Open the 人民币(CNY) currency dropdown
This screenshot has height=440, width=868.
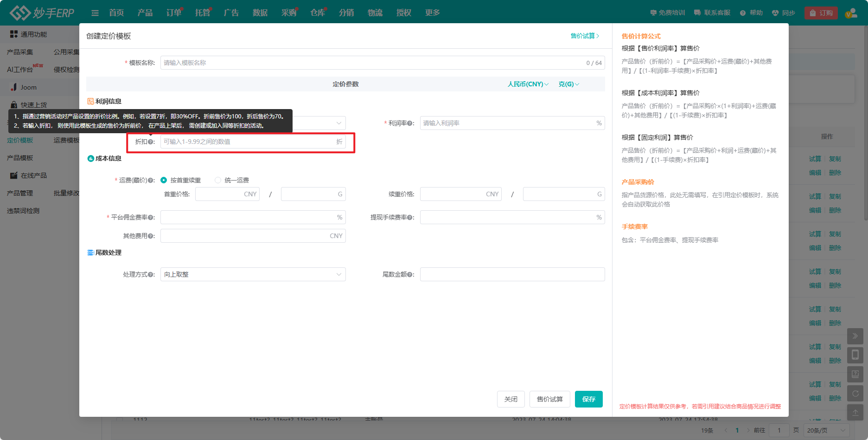point(528,84)
